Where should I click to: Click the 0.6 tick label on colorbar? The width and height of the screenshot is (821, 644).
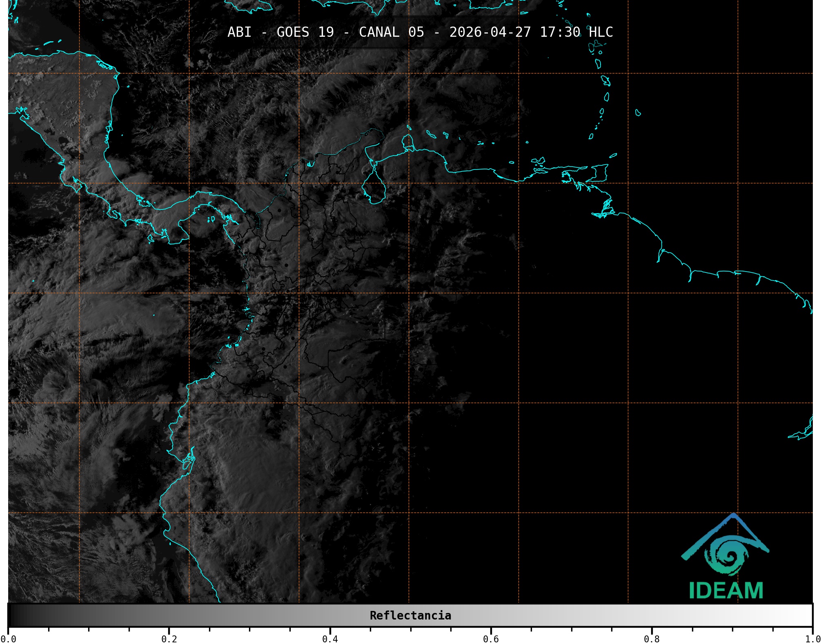pyautogui.click(x=491, y=639)
